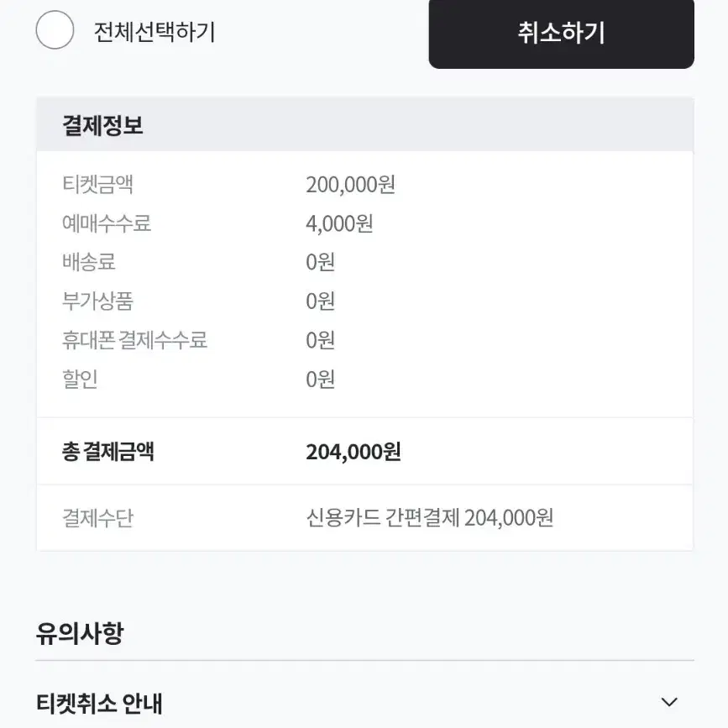Image resolution: width=728 pixels, height=728 pixels.
Task: Click the 0원 value next to 배송료
Action: click(x=321, y=262)
